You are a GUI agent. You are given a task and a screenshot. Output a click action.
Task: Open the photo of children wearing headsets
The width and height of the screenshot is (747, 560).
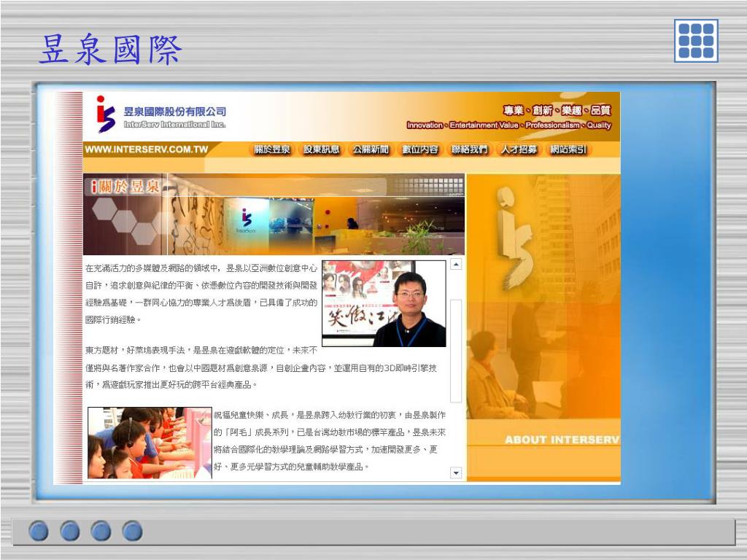pos(150,443)
